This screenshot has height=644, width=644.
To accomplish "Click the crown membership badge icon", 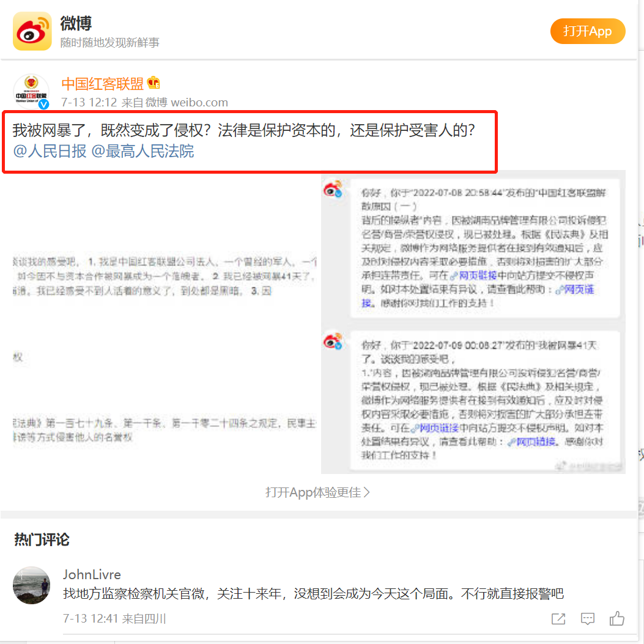I will [x=154, y=83].
